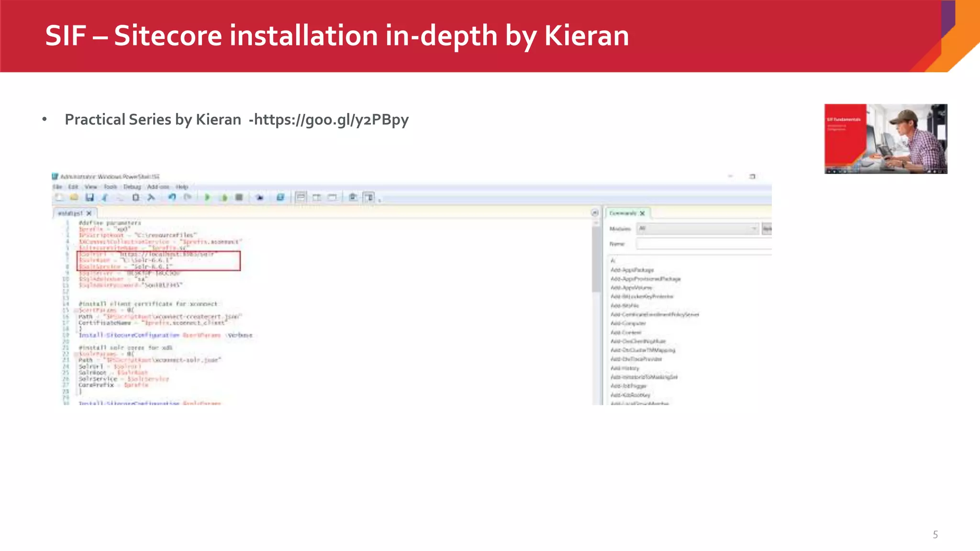
Task: Select Add-AppxVolume in command list
Action: click(x=631, y=288)
